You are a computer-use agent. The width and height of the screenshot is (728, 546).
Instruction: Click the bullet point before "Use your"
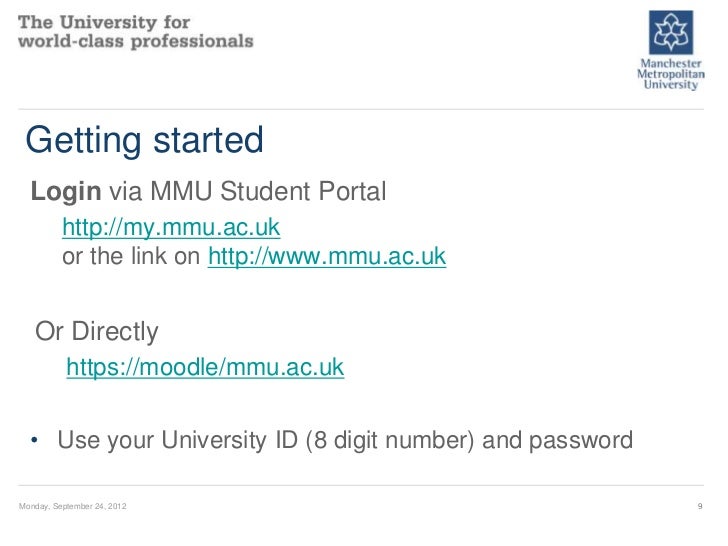tap(34, 442)
